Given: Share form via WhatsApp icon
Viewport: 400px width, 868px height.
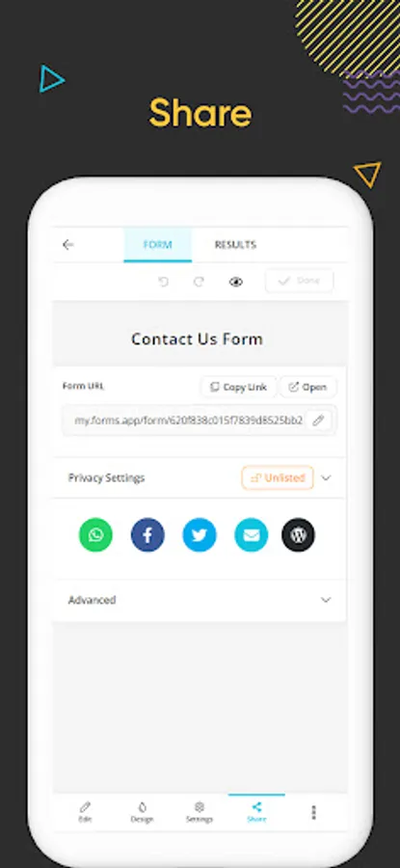Looking at the screenshot, I should (x=95, y=534).
